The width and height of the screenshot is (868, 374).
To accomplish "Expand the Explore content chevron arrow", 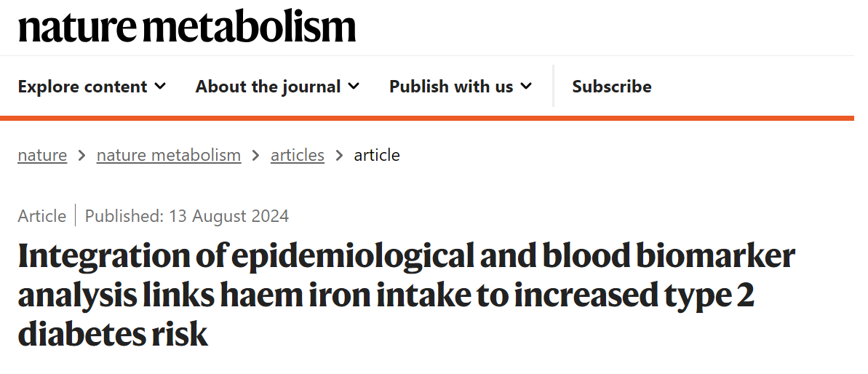I will (160, 87).
